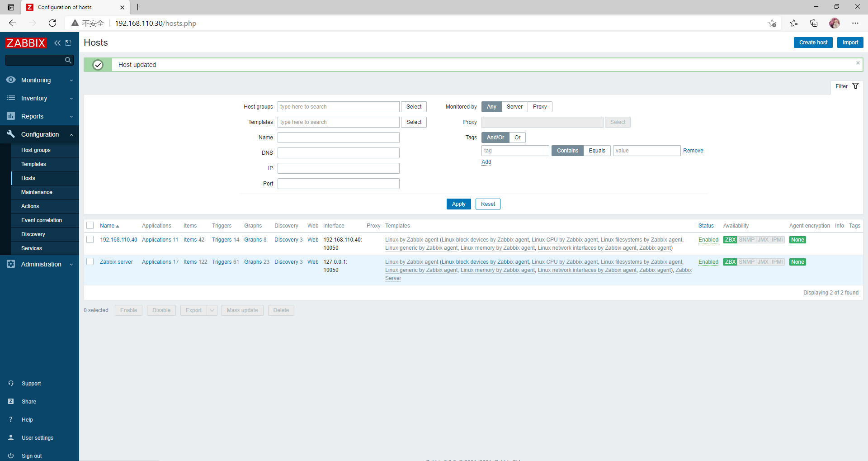Click the Support headset icon

(x=11, y=383)
